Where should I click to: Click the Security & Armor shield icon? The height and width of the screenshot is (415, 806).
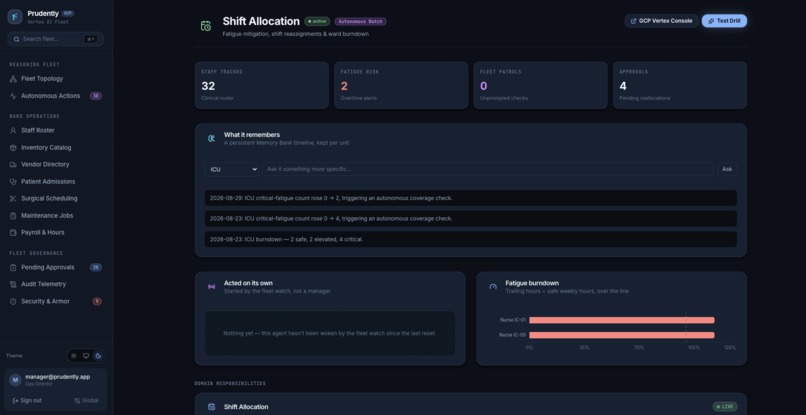click(x=13, y=301)
